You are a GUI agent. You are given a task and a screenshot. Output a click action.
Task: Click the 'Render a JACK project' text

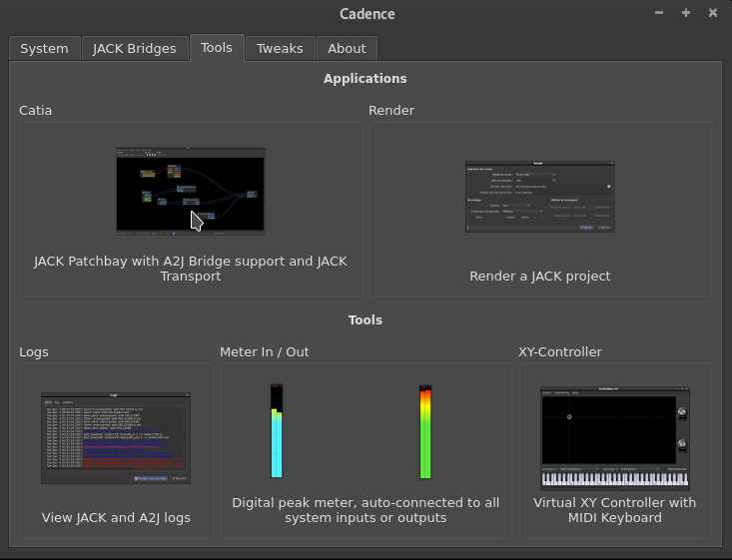pos(540,277)
